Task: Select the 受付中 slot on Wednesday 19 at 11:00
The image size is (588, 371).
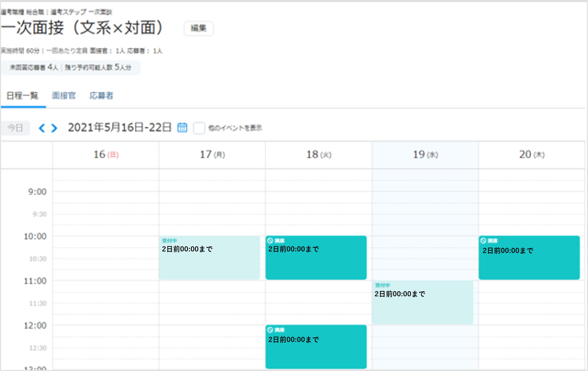Action: tap(422, 302)
